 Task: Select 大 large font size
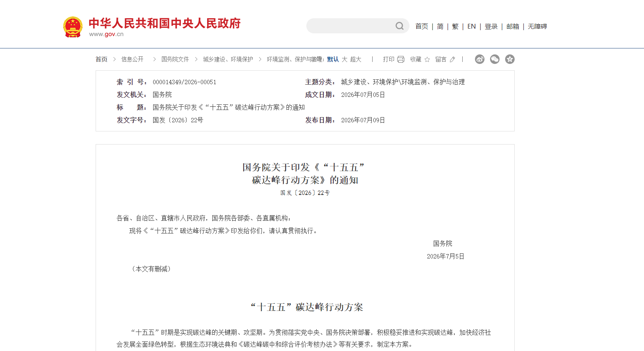point(344,59)
